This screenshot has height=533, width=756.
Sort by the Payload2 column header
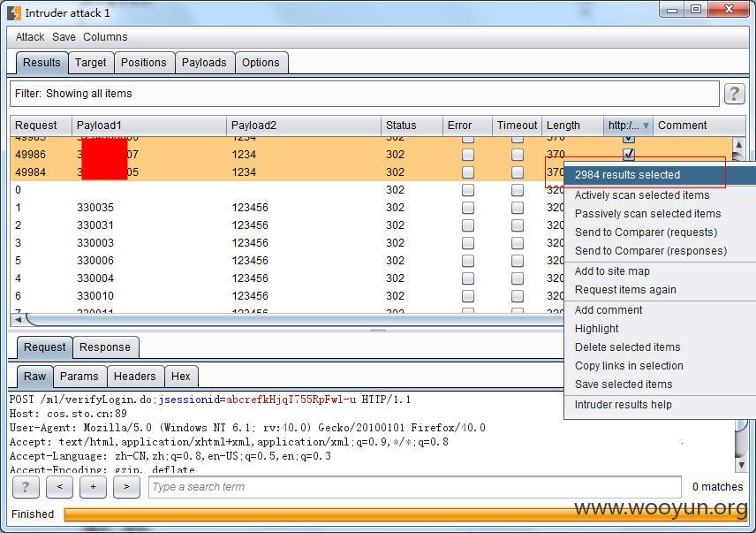click(304, 126)
